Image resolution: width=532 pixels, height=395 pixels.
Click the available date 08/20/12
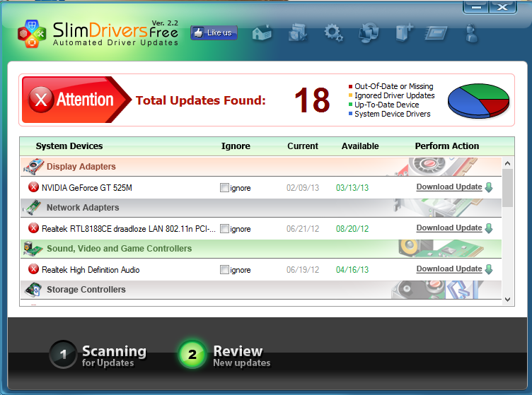click(352, 229)
